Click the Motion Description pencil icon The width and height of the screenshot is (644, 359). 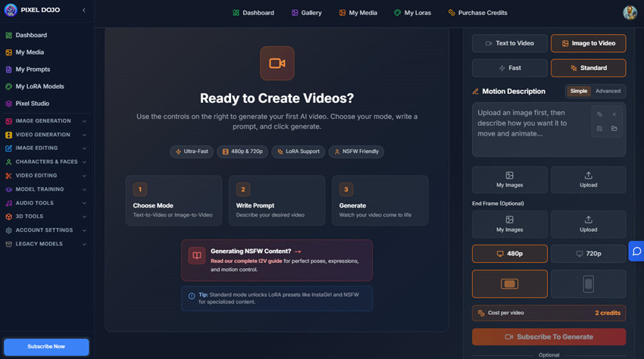point(475,92)
